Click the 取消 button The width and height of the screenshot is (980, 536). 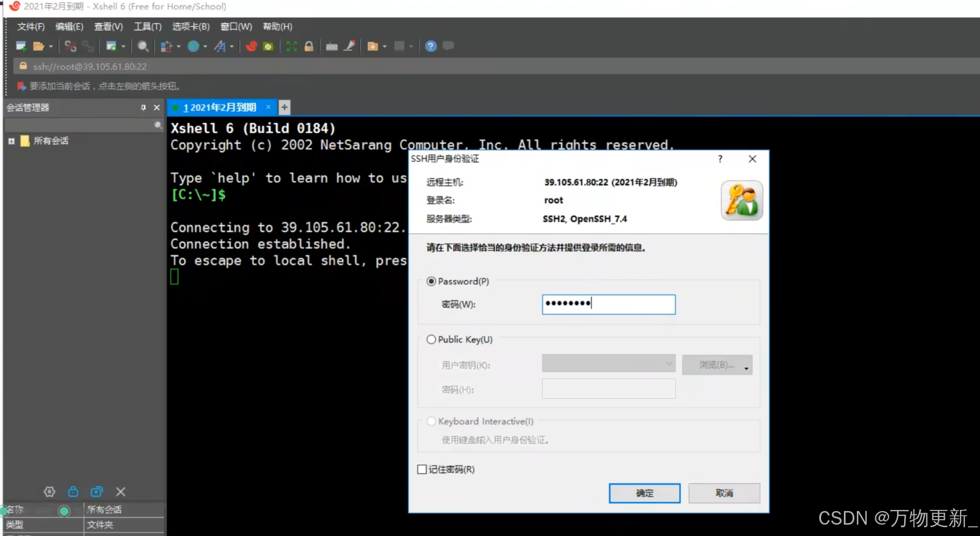click(x=724, y=493)
